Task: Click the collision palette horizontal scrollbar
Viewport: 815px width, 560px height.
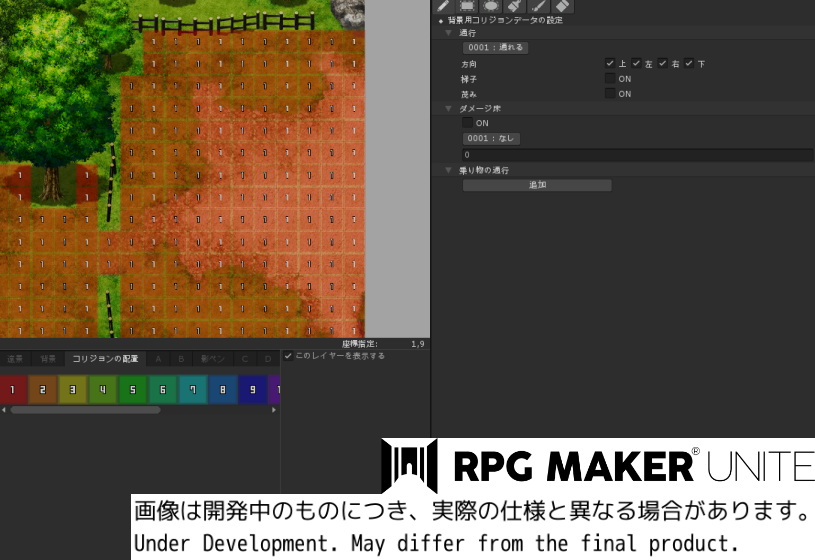Action: pyautogui.click(x=85, y=410)
